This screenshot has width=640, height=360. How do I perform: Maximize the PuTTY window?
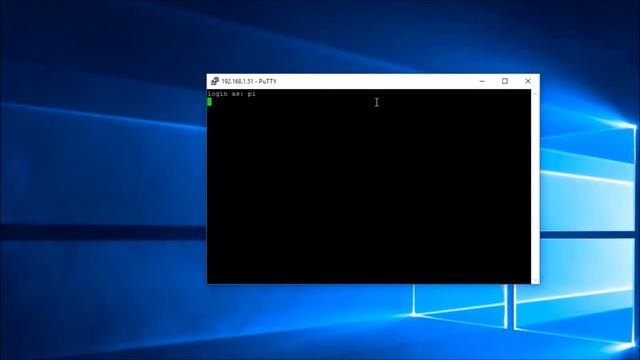[505, 81]
